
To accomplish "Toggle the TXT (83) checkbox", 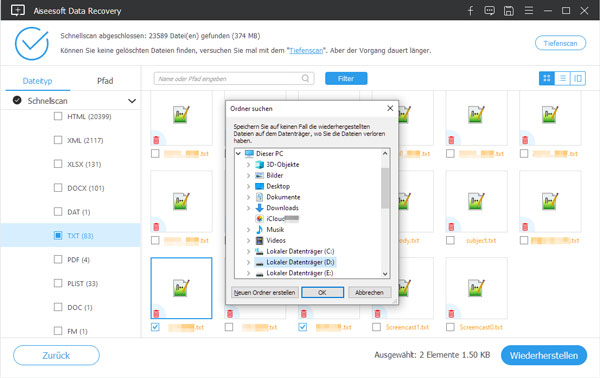I will (58, 235).
